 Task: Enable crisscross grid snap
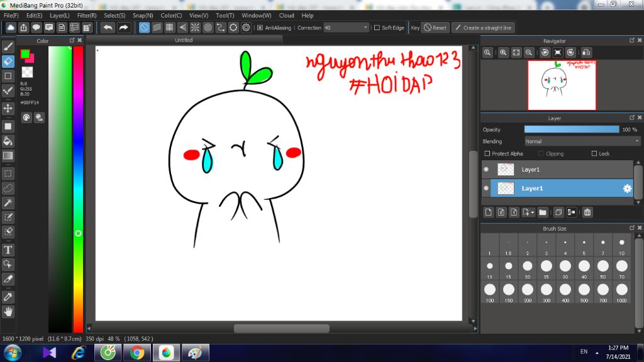click(x=170, y=28)
